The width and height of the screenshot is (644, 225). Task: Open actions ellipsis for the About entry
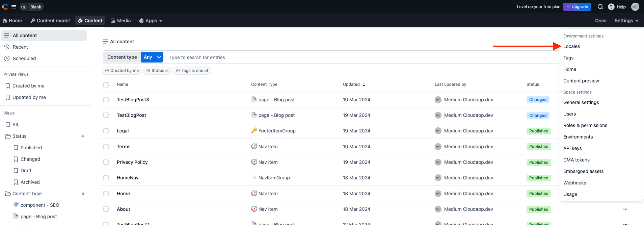click(625, 209)
